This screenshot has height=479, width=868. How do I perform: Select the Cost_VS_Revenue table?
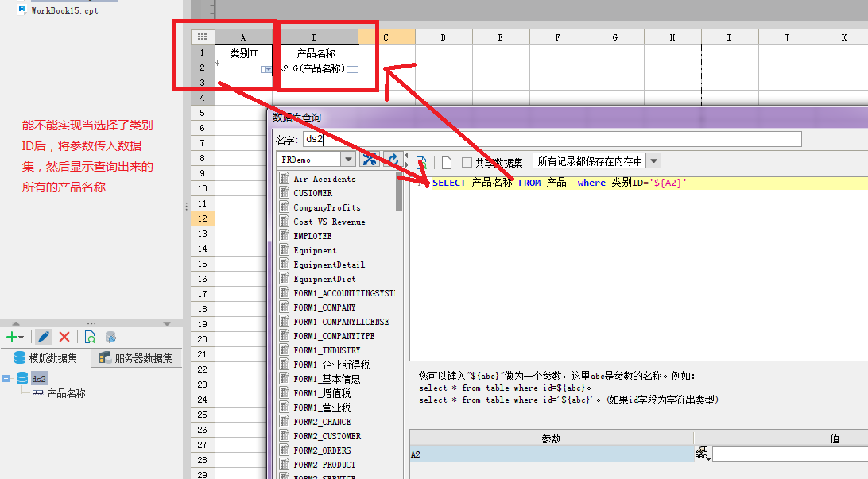click(x=329, y=222)
